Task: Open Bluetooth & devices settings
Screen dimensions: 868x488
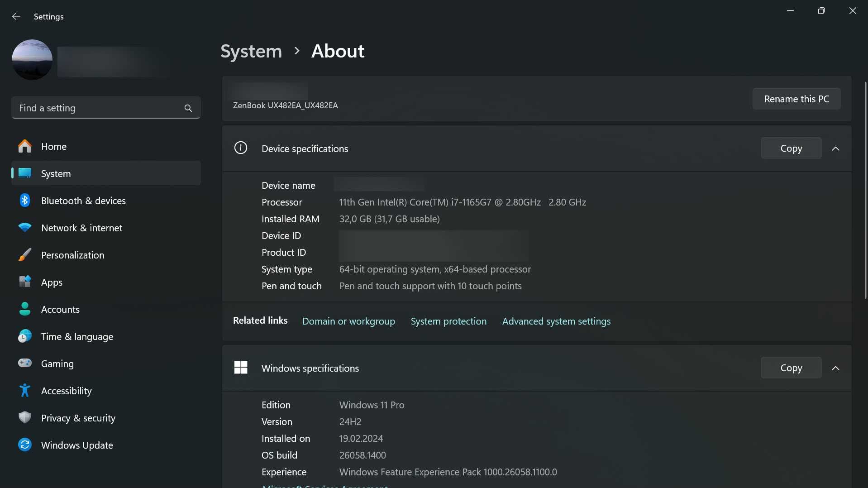Action: (x=83, y=201)
